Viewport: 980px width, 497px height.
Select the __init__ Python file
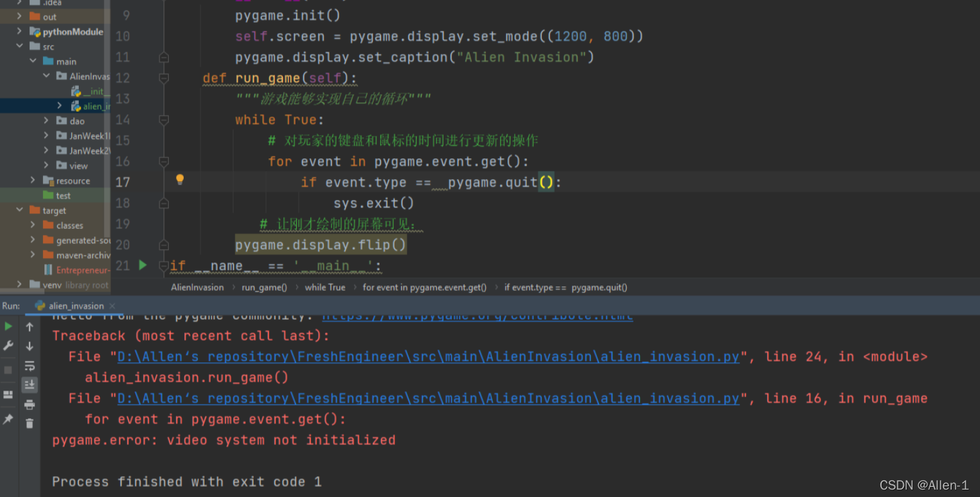coord(90,91)
